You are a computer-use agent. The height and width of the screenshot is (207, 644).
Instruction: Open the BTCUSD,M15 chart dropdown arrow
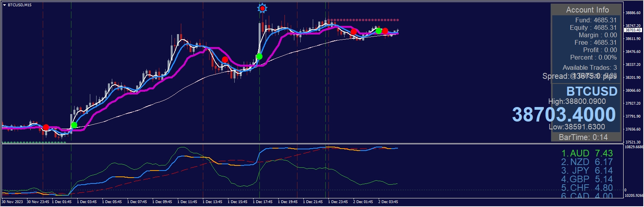[4, 5]
